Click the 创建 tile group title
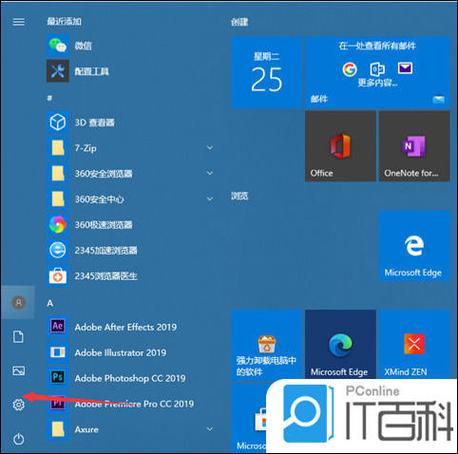 click(x=239, y=22)
